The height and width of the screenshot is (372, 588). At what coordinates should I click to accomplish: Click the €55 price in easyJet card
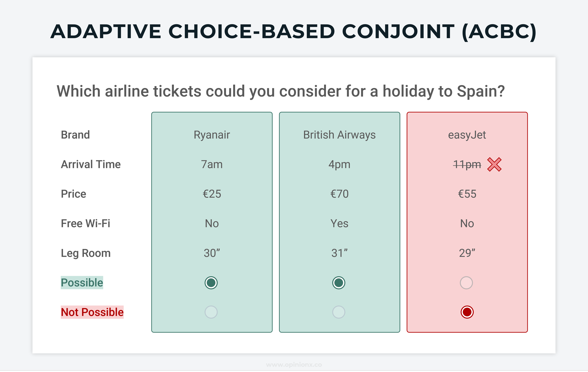click(x=467, y=194)
